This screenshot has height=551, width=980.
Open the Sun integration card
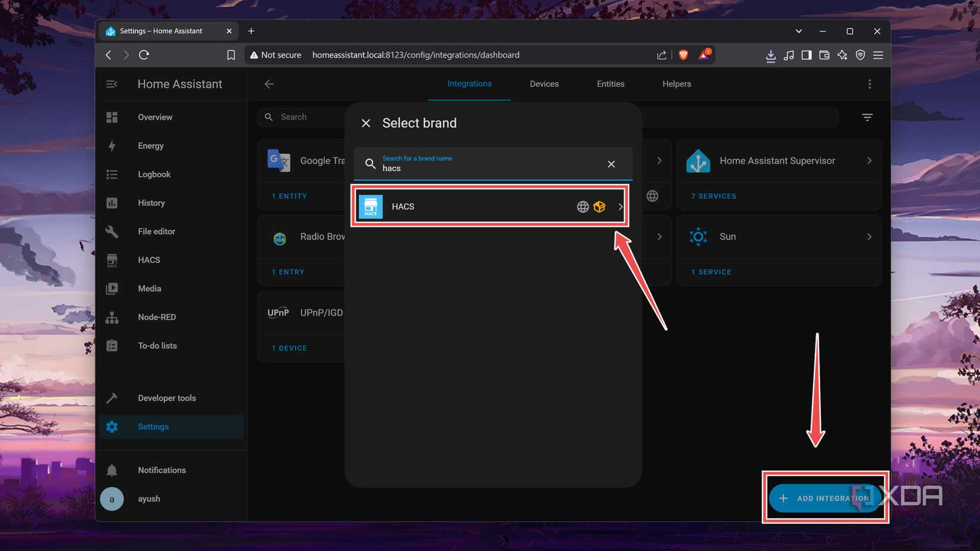pyautogui.click(x=779, y=236)
